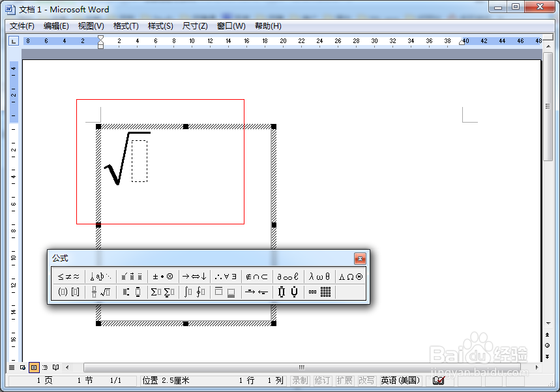
Task: Open the 帮助(H) menu
Action: tap(268, 26)
